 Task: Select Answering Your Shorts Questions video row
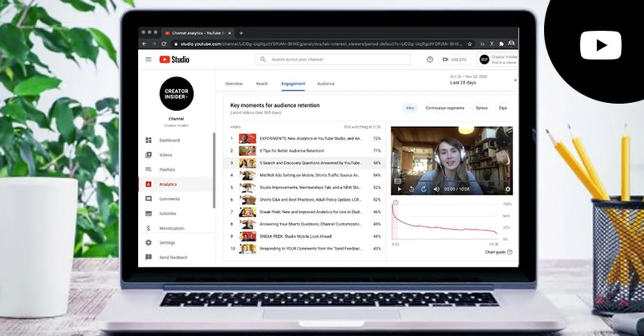click(304, 224)
